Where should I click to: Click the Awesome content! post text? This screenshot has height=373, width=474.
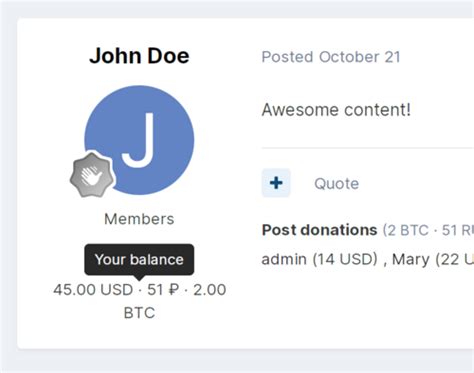(336, 110)
